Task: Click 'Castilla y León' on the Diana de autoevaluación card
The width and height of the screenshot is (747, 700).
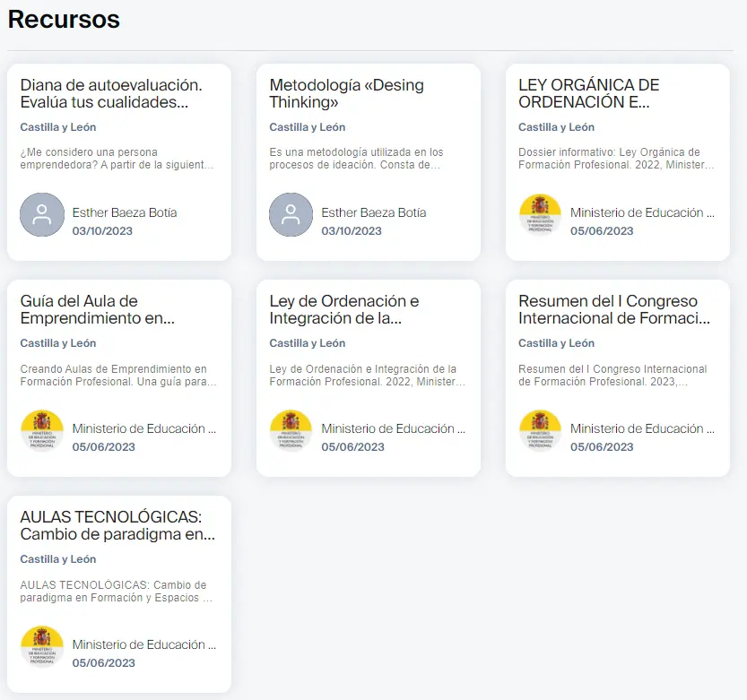Action: (58, 127)
